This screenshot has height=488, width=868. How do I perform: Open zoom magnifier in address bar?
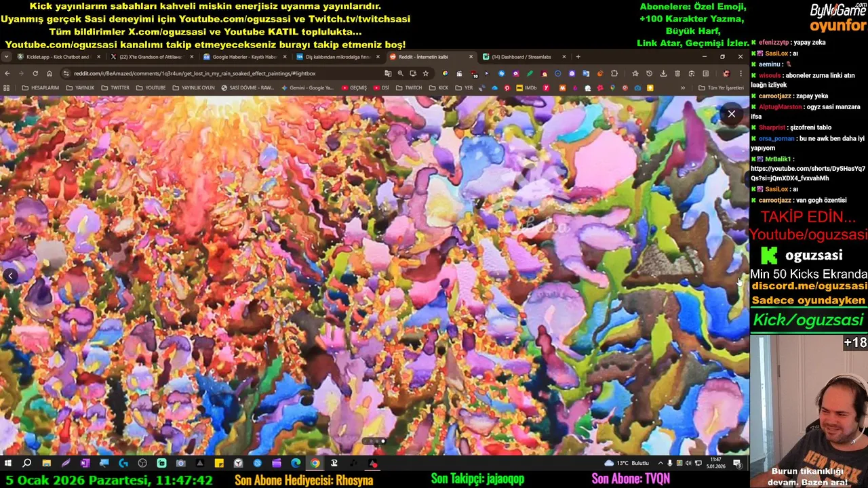pos(400,73)
